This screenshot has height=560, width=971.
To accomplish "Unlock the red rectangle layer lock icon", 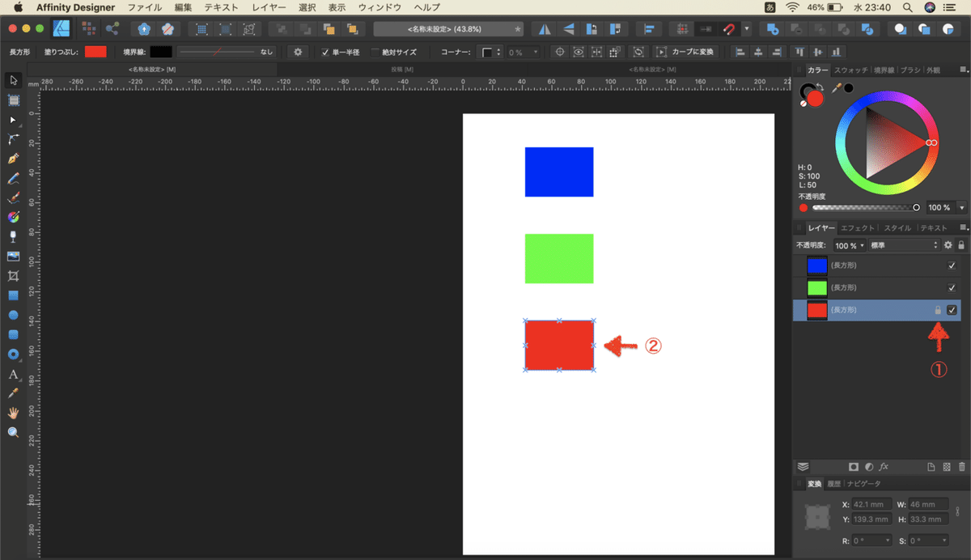I will coord(938,310).
